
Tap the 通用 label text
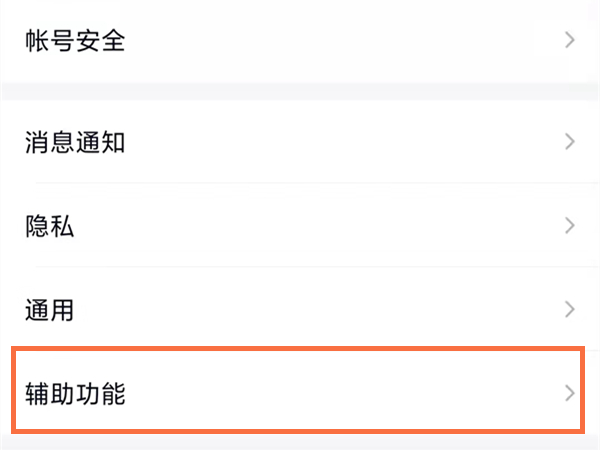tap(50, 310)
